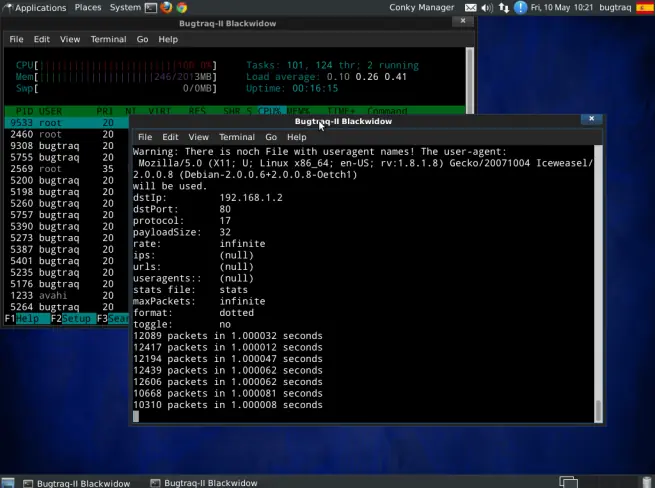
Task: Open Help menu in the back htop window
Action: (168, 39)
